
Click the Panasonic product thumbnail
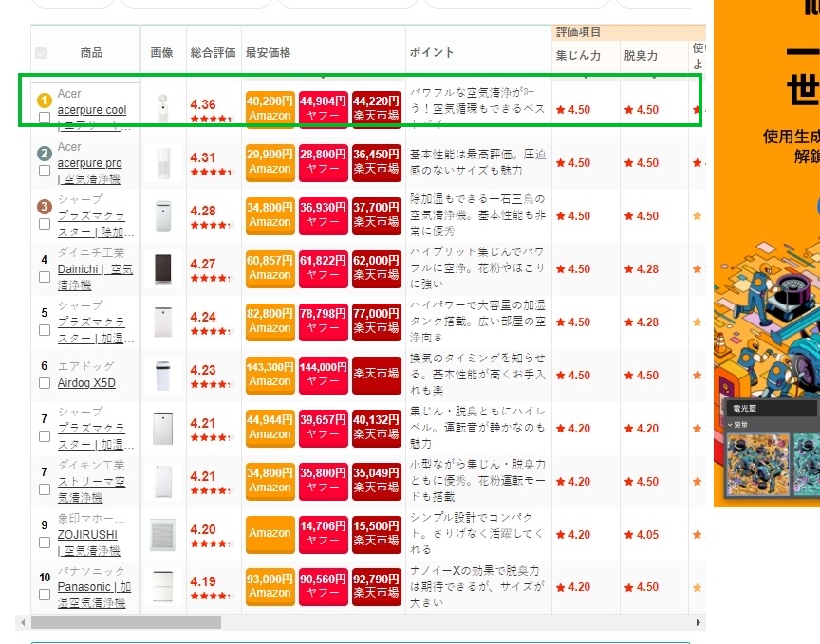[x=163, y=586]
